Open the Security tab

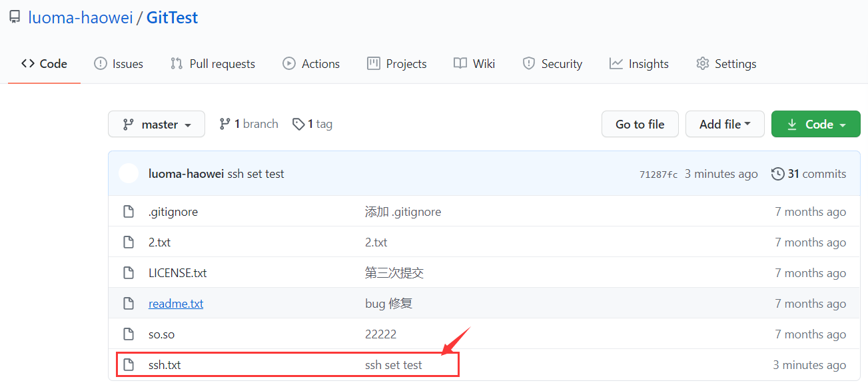point(552,64)
